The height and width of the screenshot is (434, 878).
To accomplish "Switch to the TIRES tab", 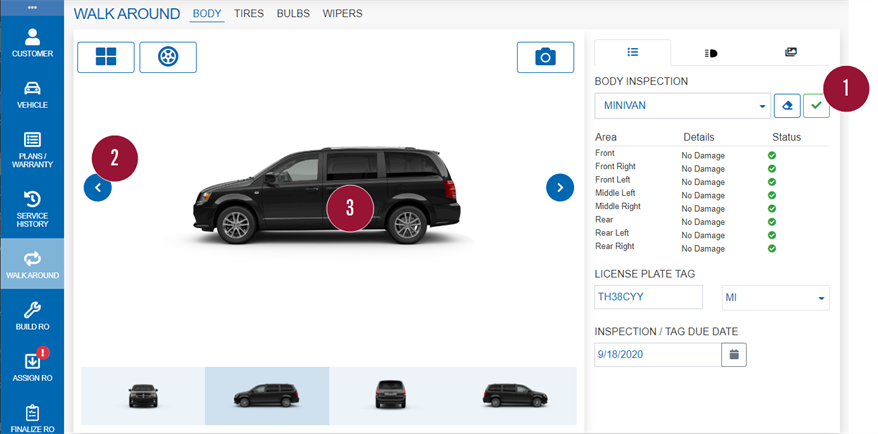I will point(249,13).
